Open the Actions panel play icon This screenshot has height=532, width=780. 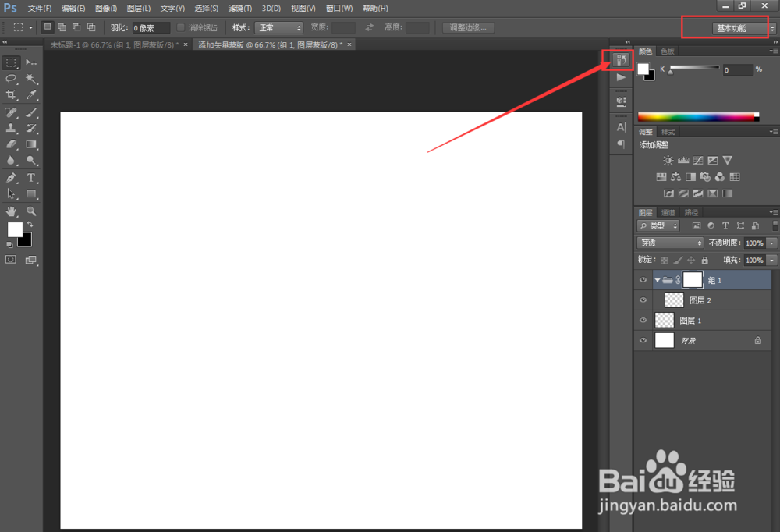coord(622,78)
